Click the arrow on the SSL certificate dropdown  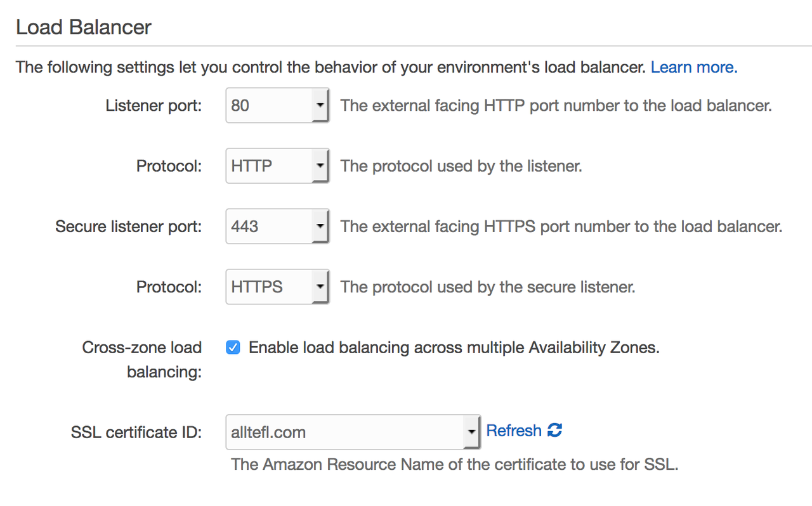pos(471,432)
